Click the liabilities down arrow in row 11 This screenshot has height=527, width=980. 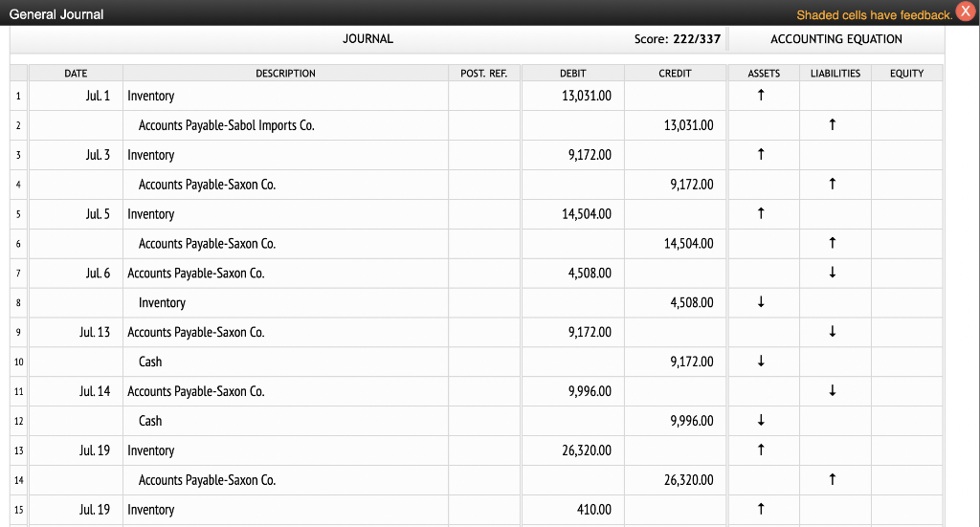[832, 391]
